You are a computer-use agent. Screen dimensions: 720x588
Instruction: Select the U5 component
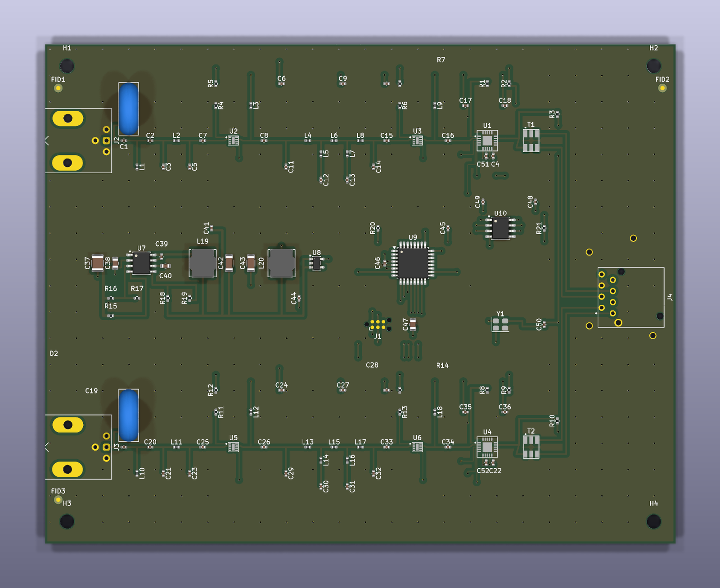tap(233, 447)
